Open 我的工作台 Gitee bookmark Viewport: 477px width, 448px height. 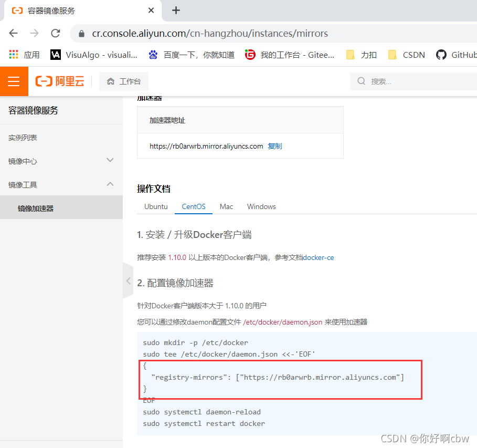pyautogui.click(x=290, y=55)
